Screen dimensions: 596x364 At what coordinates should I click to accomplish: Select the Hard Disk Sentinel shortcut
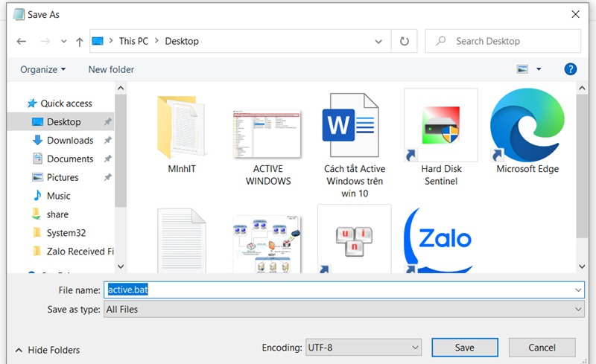point(441,125)
